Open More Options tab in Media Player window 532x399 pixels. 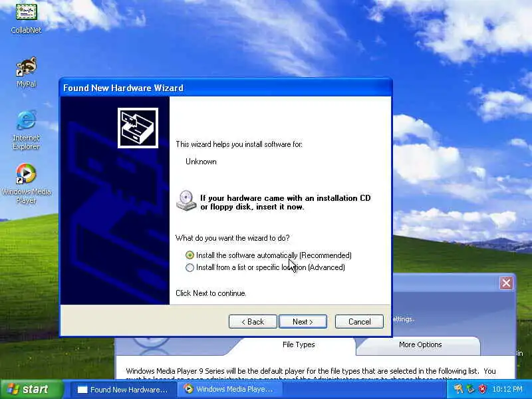click(x=420, y=344)
